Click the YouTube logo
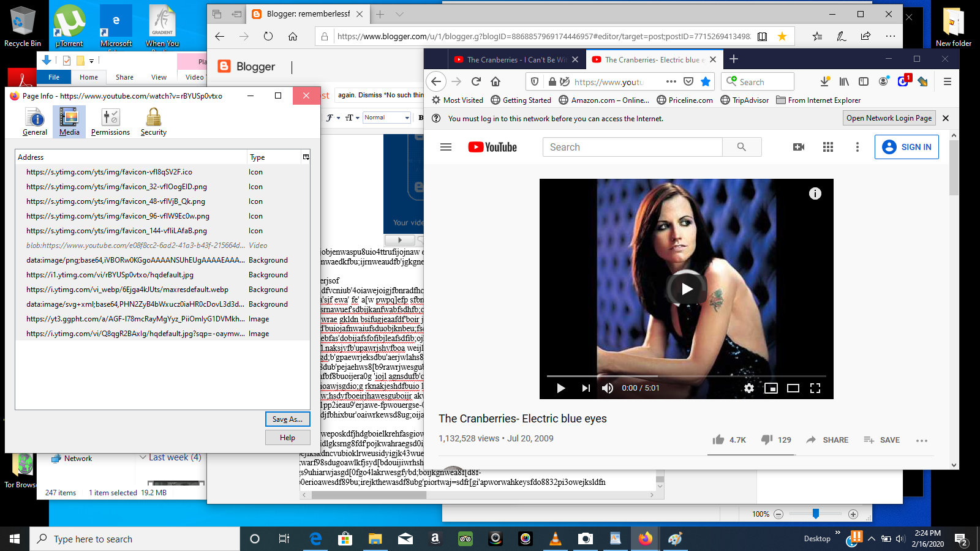Image resolution: width=980 pixels, height=551 pixels. 492,147
